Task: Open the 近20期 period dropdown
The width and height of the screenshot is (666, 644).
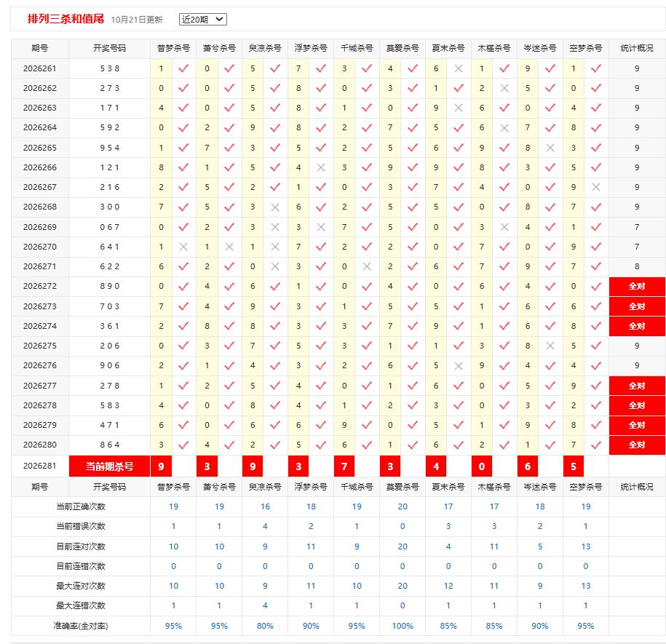Action: [202, 19]
